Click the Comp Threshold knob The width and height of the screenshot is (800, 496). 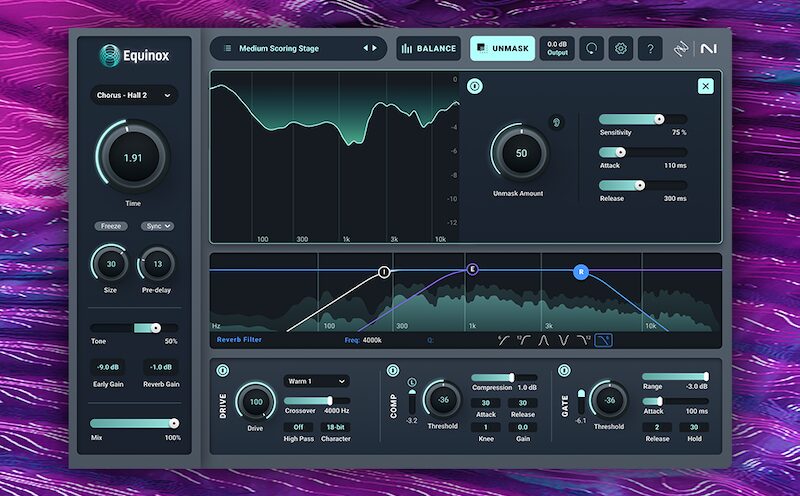pyautogui.click(x=443, y=400)
